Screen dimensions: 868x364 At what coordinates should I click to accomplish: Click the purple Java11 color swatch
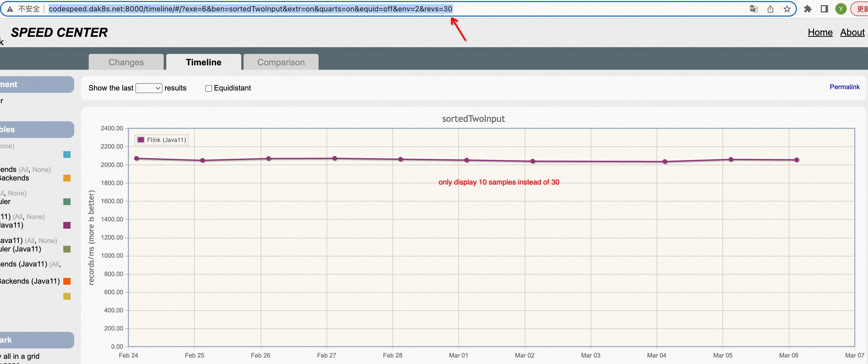point(67,225)
